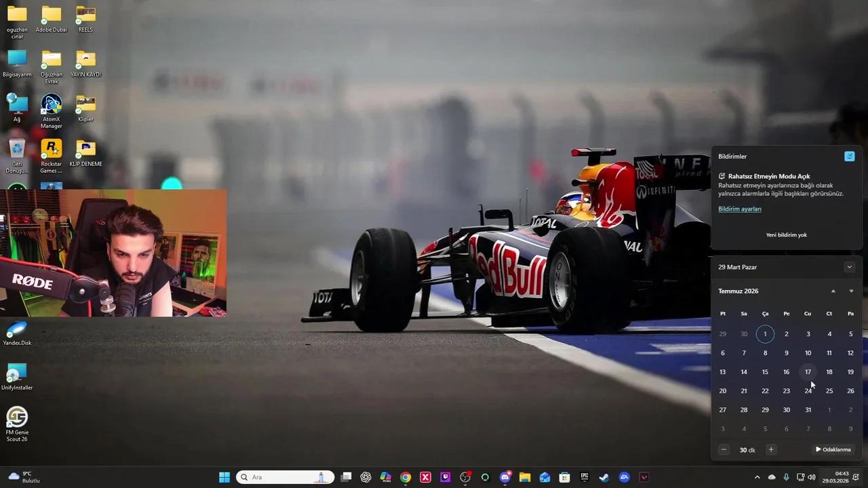Open Google Chrome from the taskbar
The width and height of the screenshot is (868, 488).
(x=406, y=477)
